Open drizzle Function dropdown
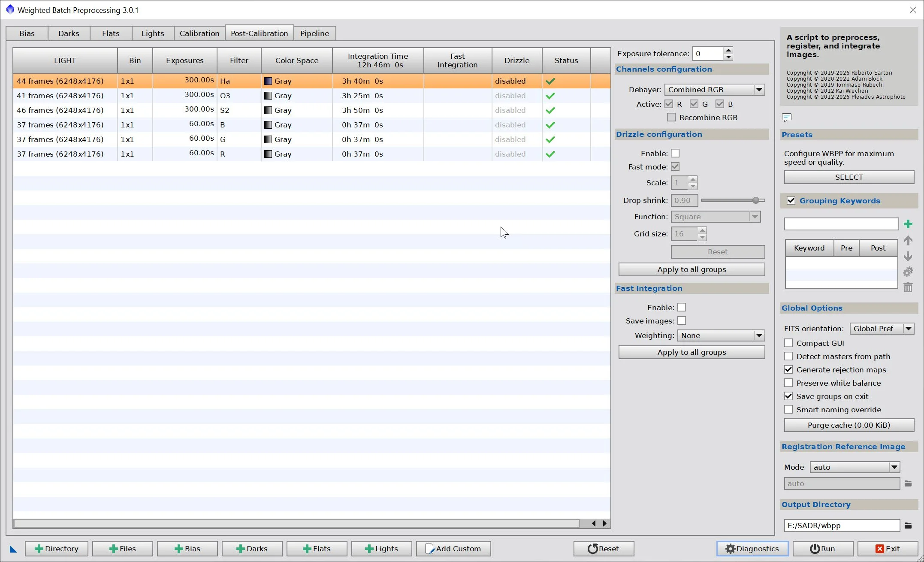The image size is (924, 562). (x=716, y=217)
